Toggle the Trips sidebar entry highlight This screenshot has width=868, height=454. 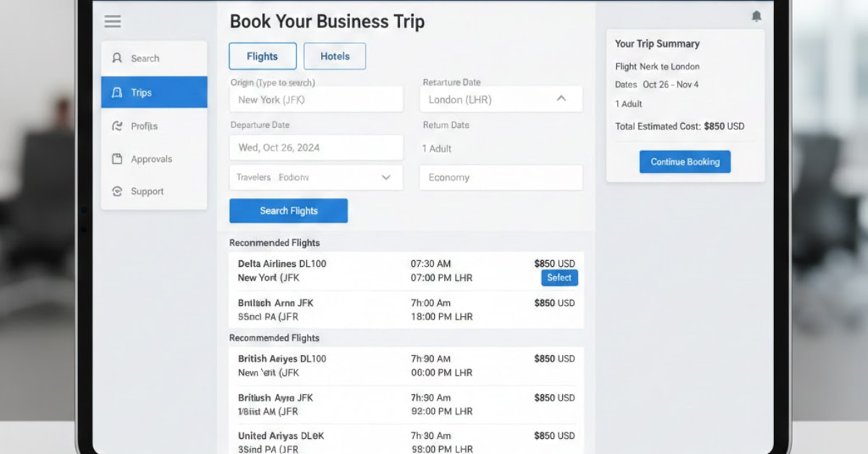coord(154,92)
